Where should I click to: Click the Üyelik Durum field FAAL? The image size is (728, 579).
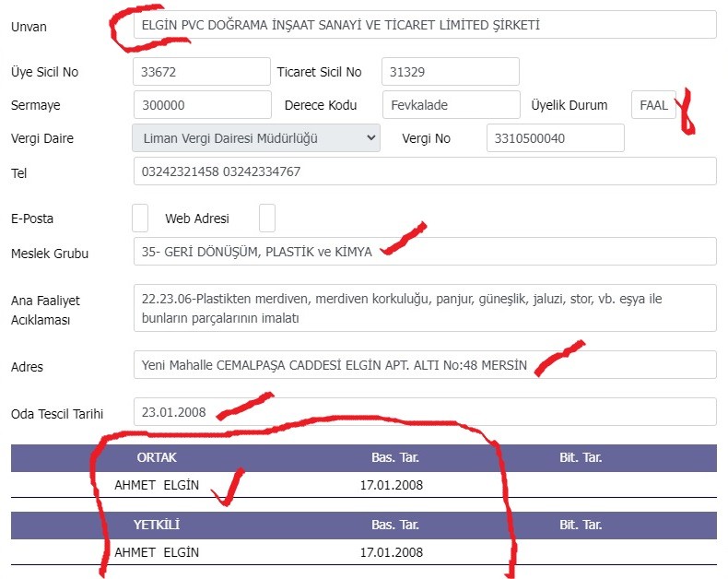tap(653, 104)
